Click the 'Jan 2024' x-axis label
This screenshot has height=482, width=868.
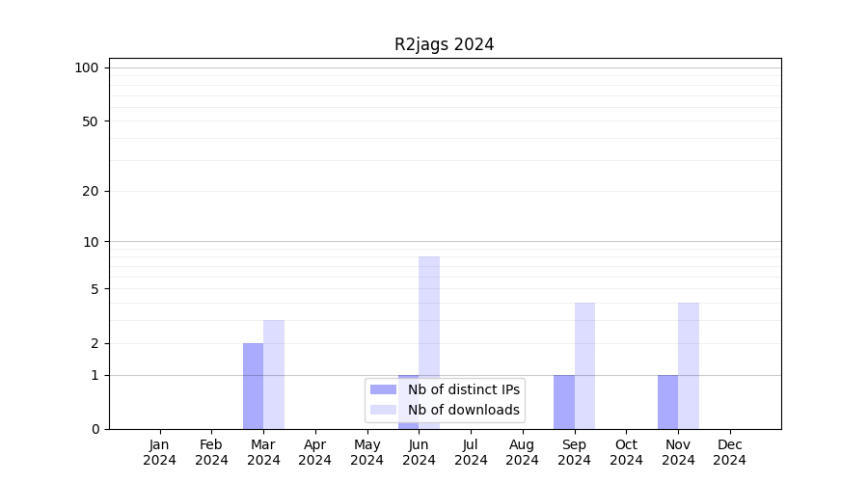(160, 452)
